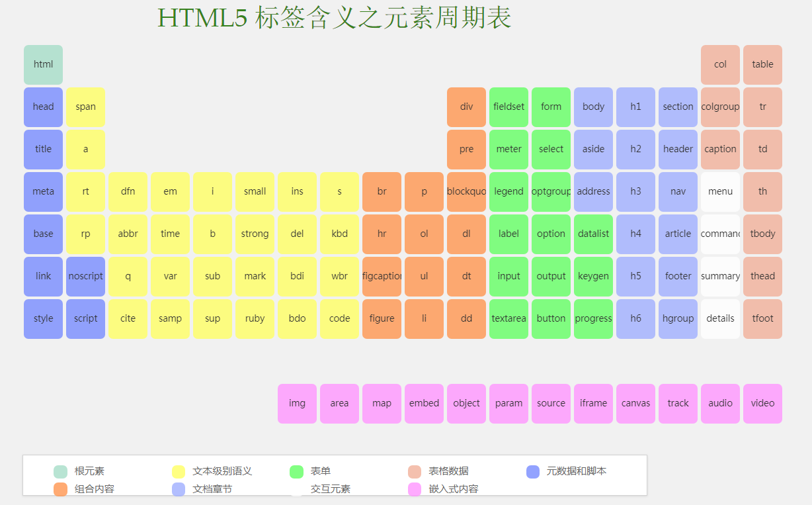Click the script element tile
This screenshot has height=505, width=812.
point(85,318)
